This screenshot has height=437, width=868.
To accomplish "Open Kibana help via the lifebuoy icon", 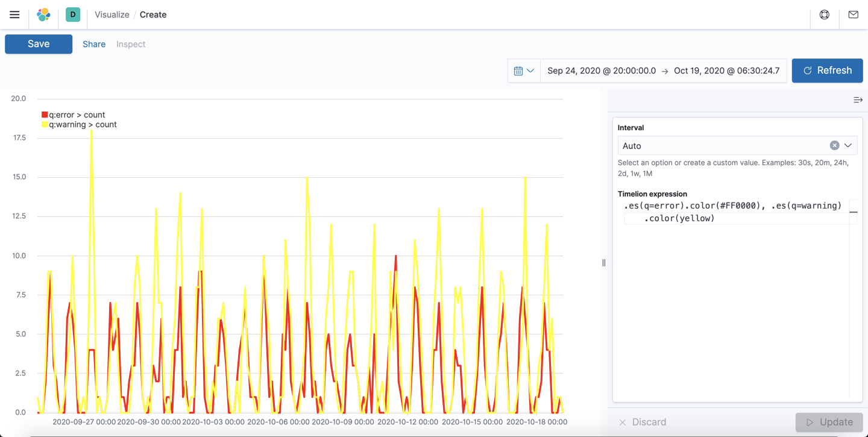I will point(824,14).
